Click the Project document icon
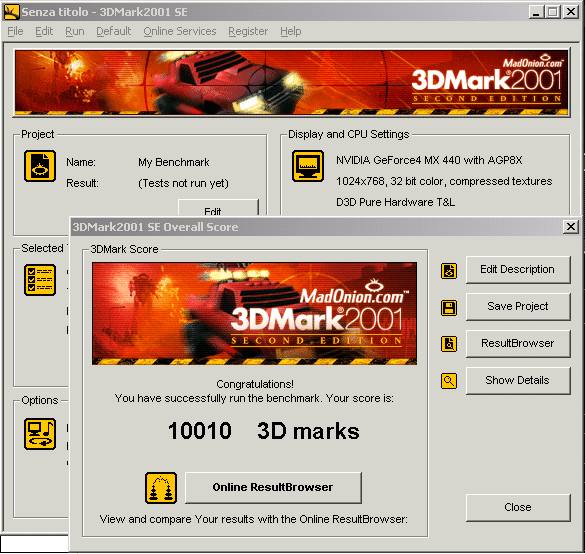585x554 pixels. point(40,166)
